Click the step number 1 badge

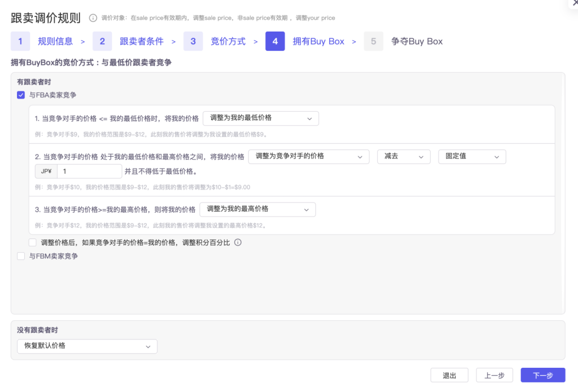[x=20, y=41]
